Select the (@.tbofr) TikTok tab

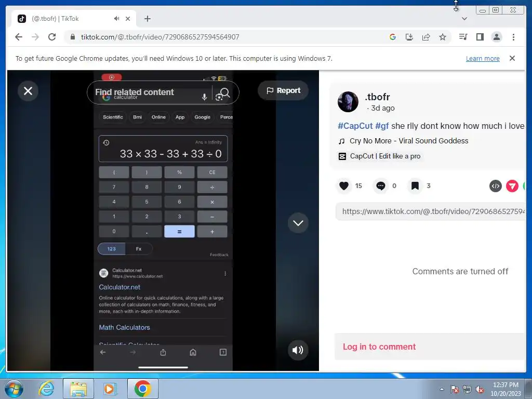click(74, 19)
